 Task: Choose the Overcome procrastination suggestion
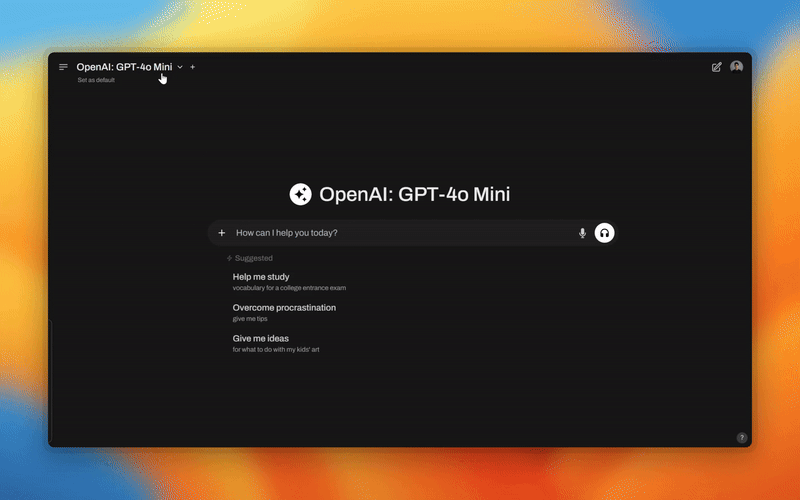click(x=284, y=312)
